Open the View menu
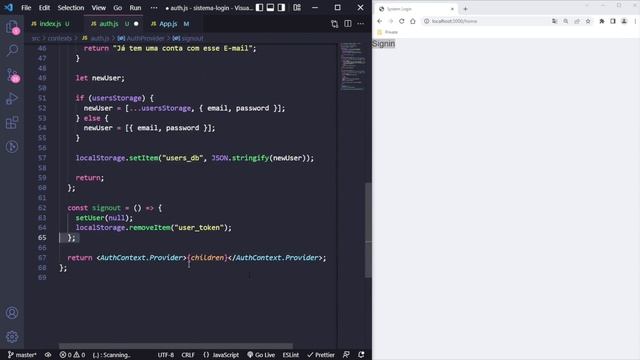The height and width of the screenshot is (360, 640). [98, 7]
